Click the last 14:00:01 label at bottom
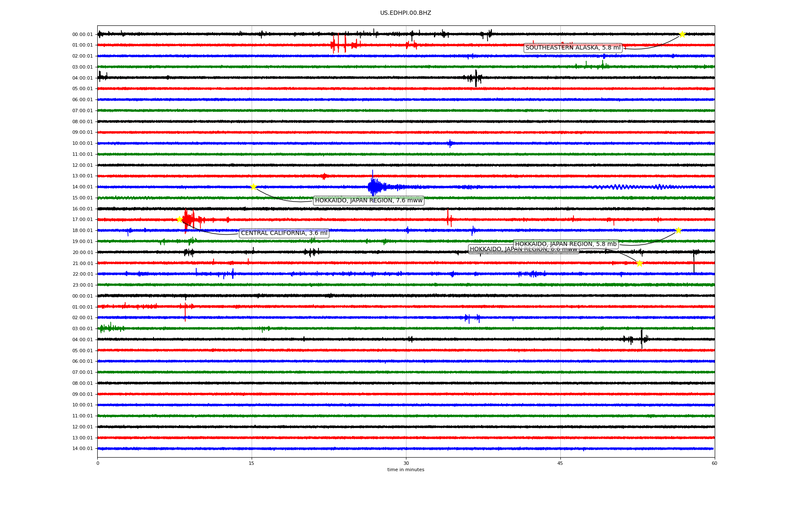 82,449
